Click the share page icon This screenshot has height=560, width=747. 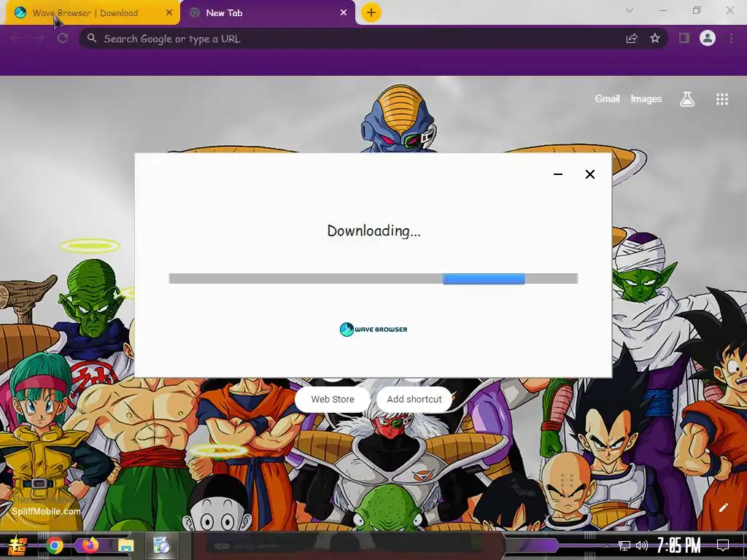(x=632, y=39)
